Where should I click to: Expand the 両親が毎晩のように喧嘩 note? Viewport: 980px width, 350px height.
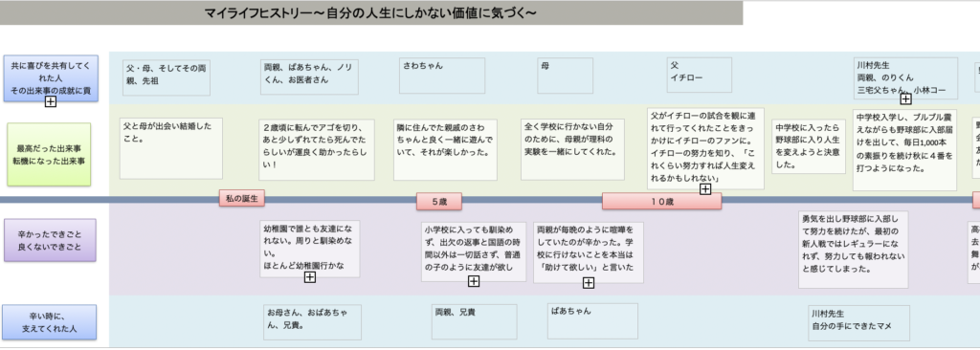589,283
